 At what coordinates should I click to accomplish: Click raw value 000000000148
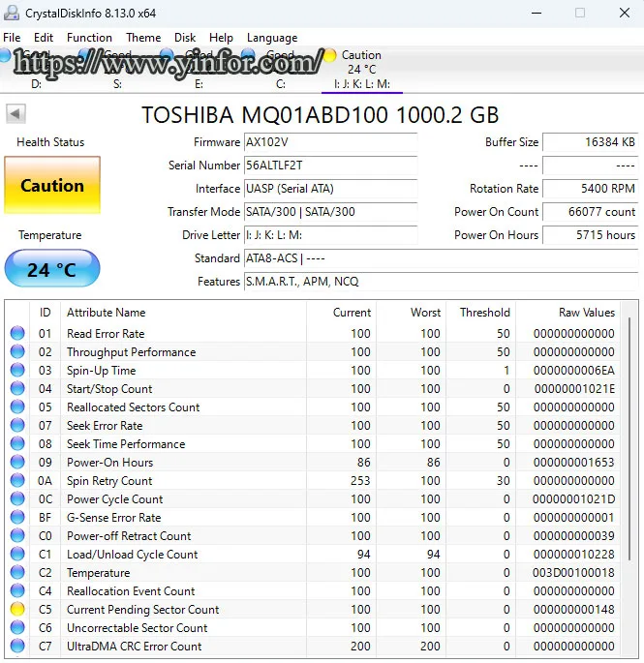pos(573,610)
